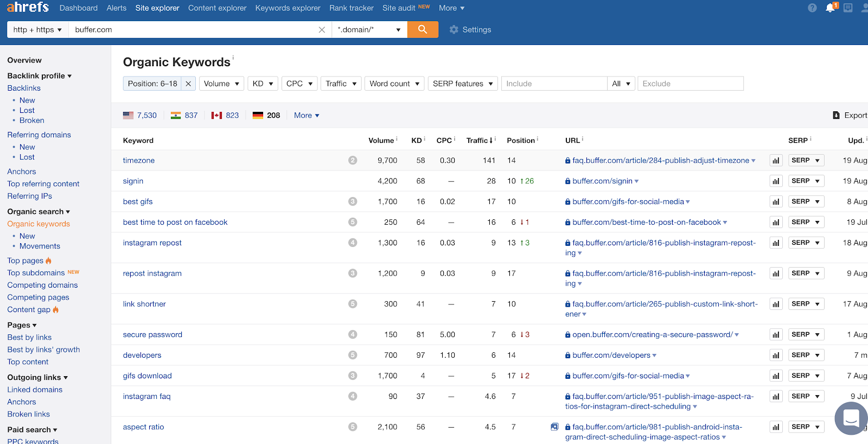This screenshot has height=444, width=868.
Task: Open the notifications bell
Action: coord(829,8)
